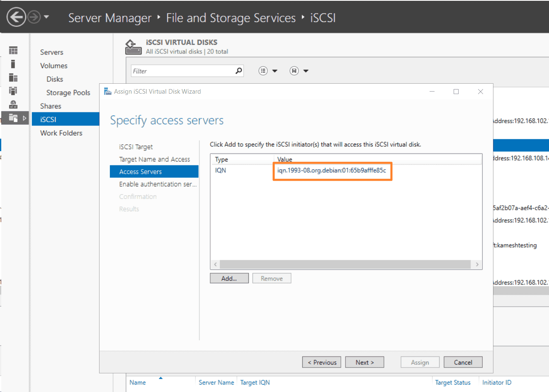The image size is (549, 392).
Task: Go to the iSCSI Target wizard step
Action: (136, 147)
